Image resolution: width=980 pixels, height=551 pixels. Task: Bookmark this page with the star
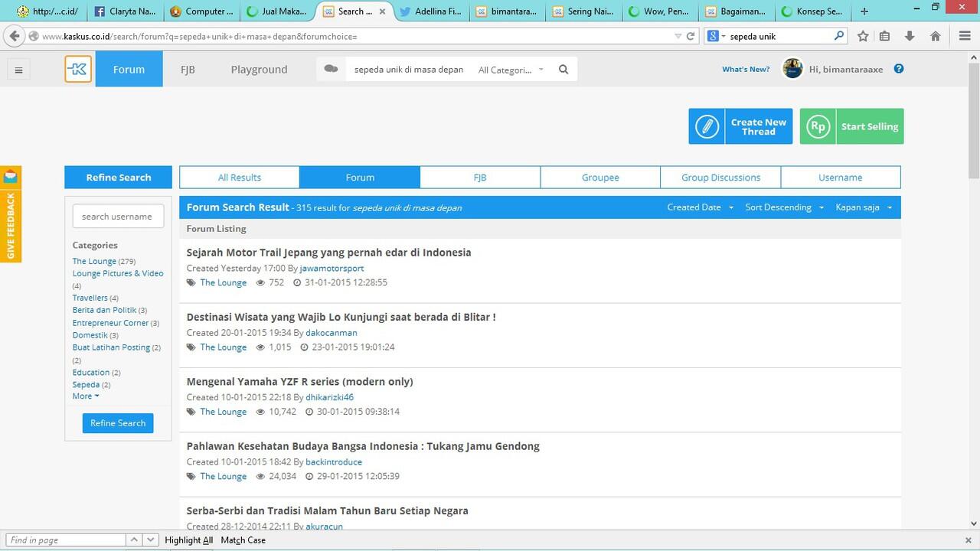(x=863, y=36)
